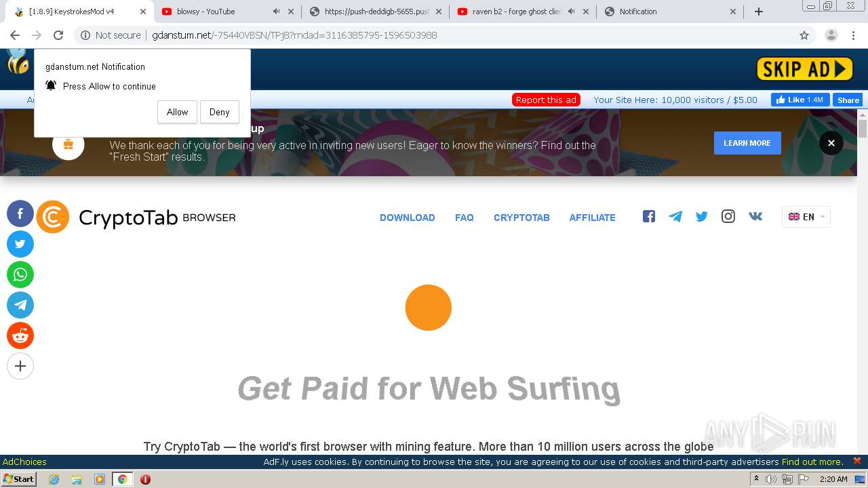Switch to the push-deddigb tab
This screenshot has height=488, width=868.
[376, 12]
